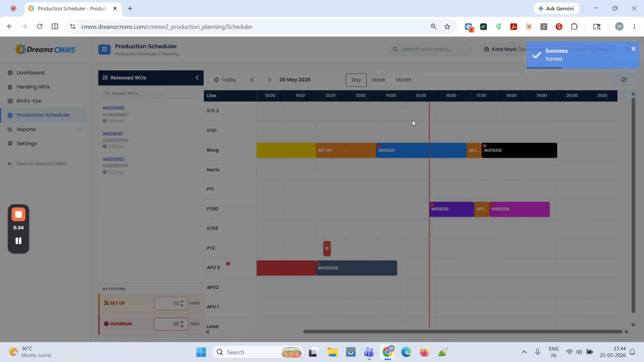Click scroll-down arrow of timeline
The height and width of the screenshot is (362, 644).
(633, 325)
